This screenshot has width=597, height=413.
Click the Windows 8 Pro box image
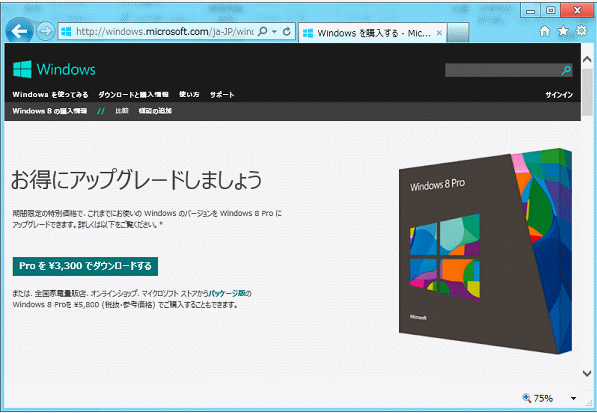tap(485, 251)
